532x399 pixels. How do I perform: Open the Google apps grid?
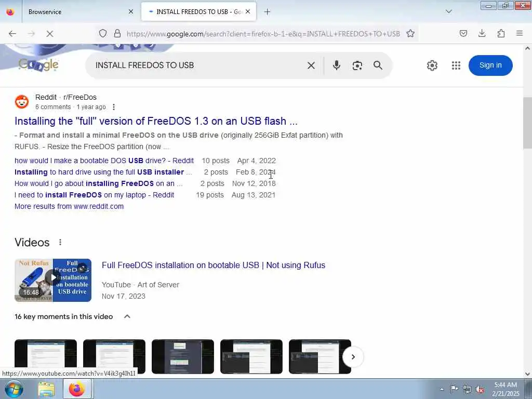tap(456, 65)
